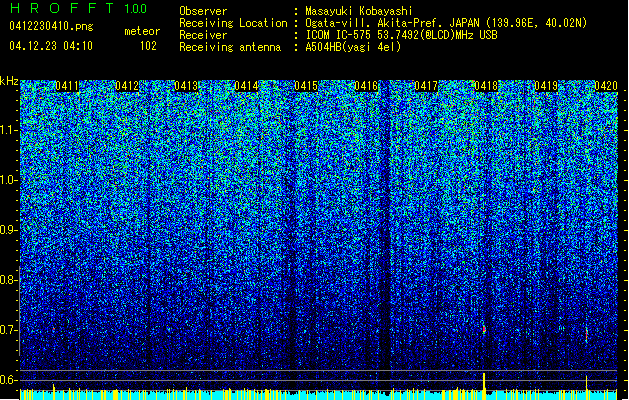
Task: Click the Receiving Location label
Action: click(233, 23)
